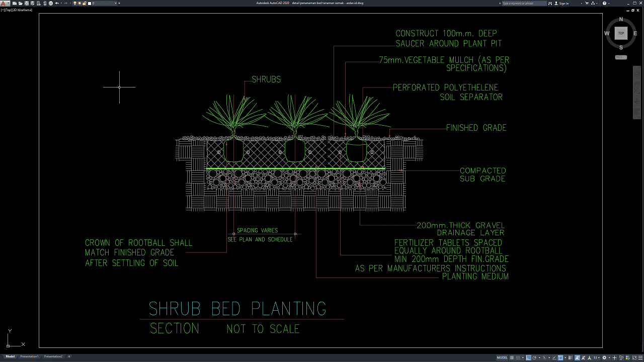This screenshot has width=644, height=362.
Task: Click the white layer color swatch
Action: [x=90, y=3]
